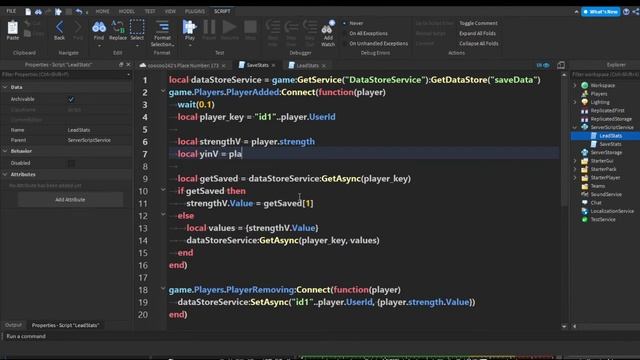Screen dimensions: 640x360
Task: Select ReplicatedFirst in Explorer
Action: [x=607, y=111]
